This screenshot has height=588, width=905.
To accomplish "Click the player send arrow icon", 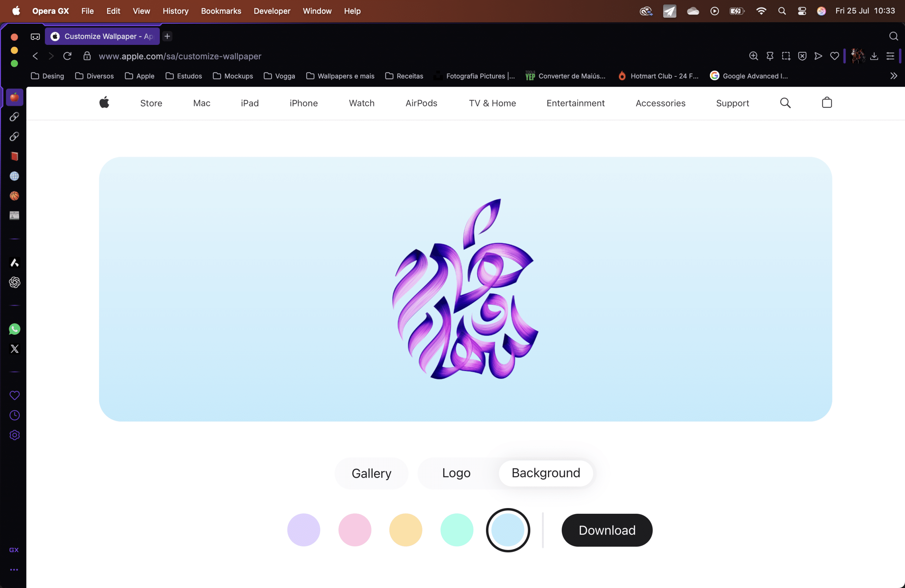I will point(818,56).
